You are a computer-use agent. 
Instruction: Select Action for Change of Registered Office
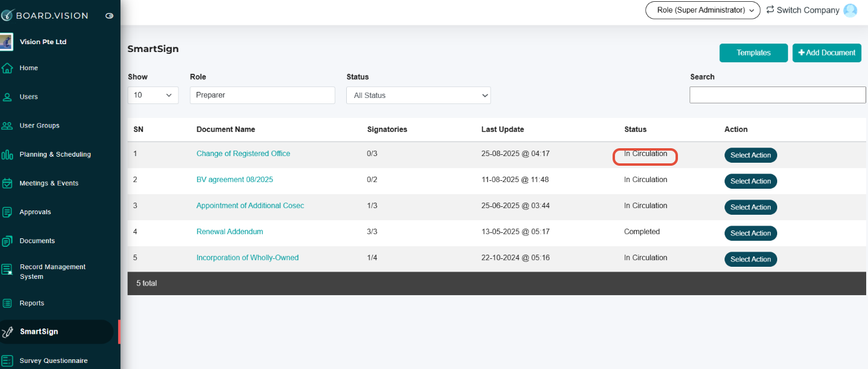[751, 155]
